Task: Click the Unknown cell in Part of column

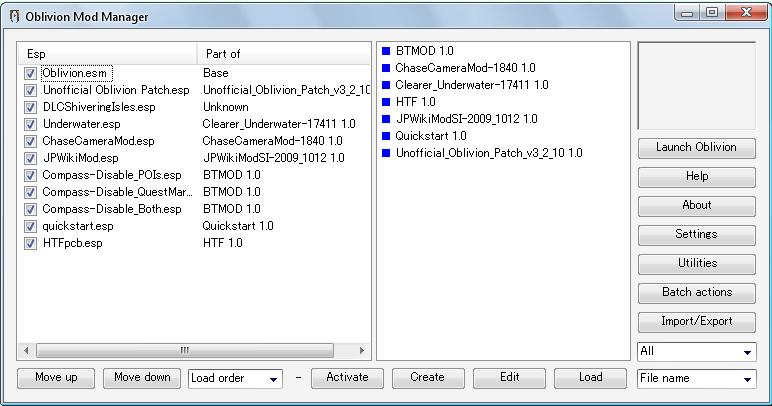Action: click(225, 107)
